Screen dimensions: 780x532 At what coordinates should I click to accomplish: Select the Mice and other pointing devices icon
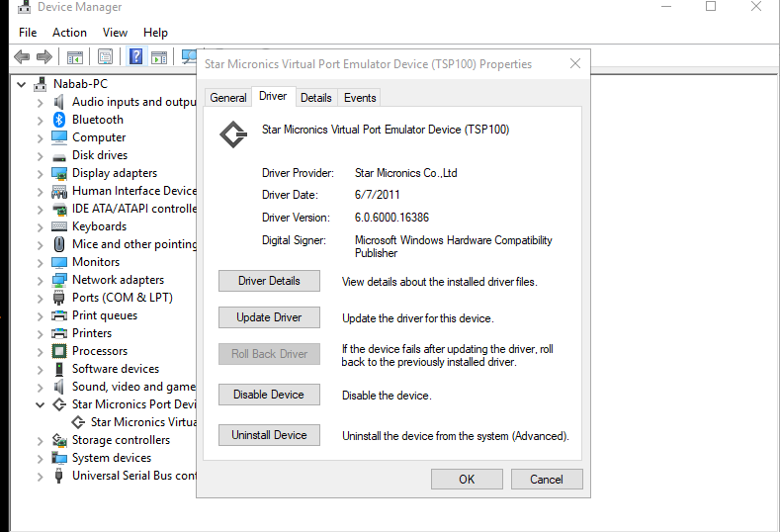point(58,244)
